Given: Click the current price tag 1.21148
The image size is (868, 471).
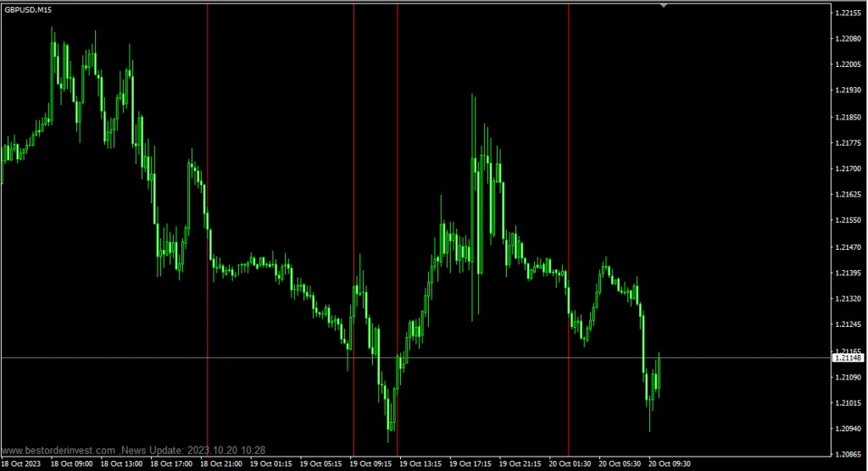Looking at the screenshot, I should pos(848,358).
